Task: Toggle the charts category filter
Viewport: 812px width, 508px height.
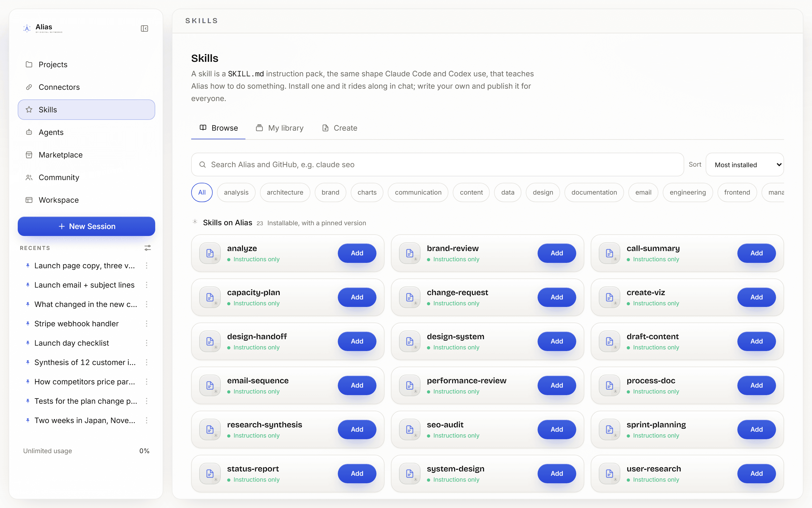Action: 367,192
